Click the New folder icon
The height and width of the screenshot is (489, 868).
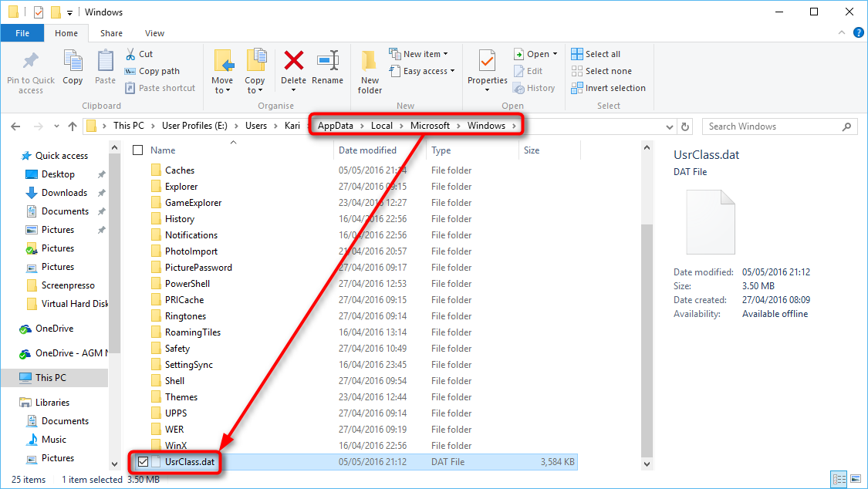point(370,61)
